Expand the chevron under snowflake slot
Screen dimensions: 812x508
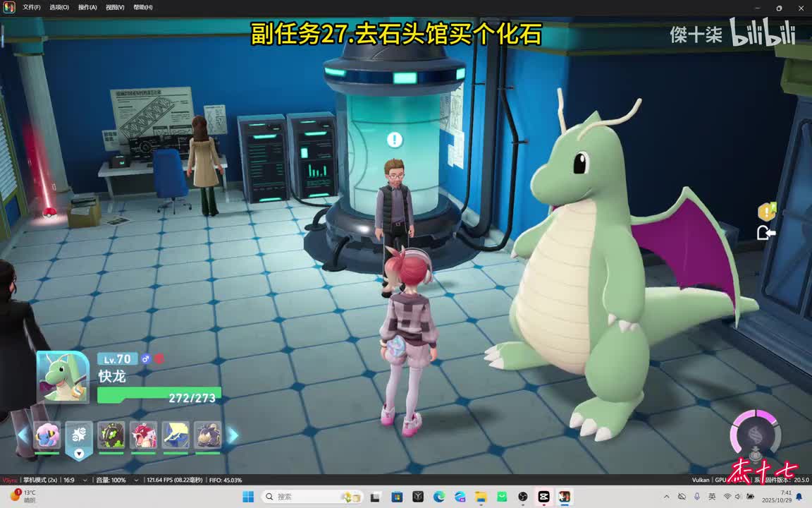[x=79, y=454]
